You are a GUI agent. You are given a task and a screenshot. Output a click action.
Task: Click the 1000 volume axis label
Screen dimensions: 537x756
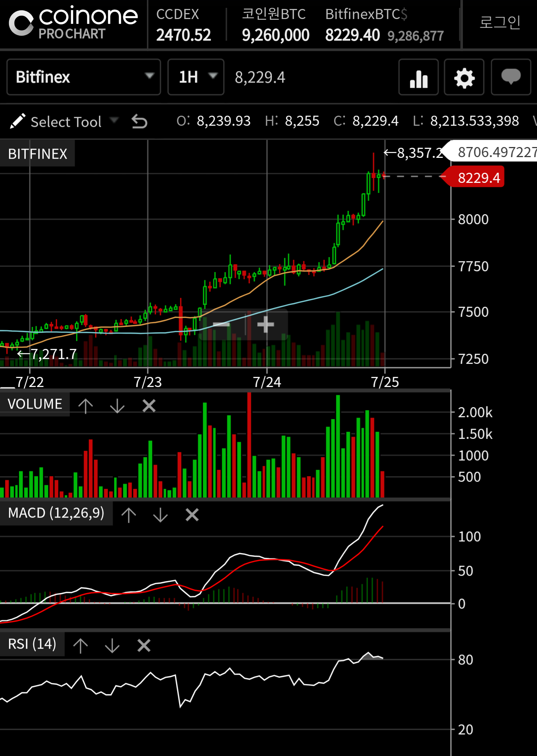[x=473, y=456]
